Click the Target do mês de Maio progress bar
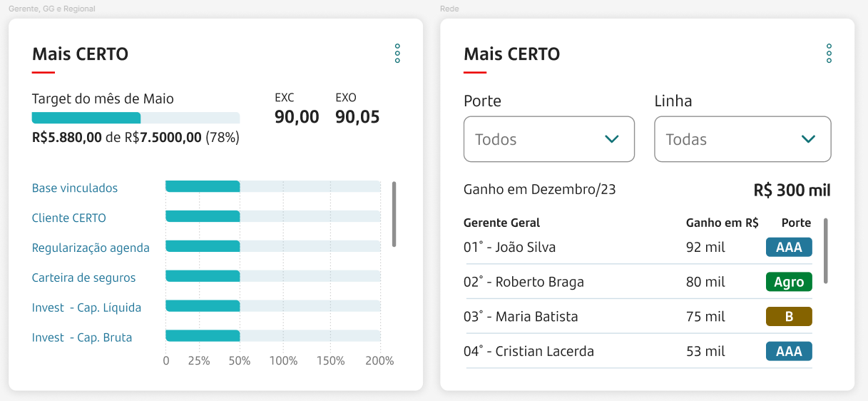The image size is (868, 401). [136, 118]
